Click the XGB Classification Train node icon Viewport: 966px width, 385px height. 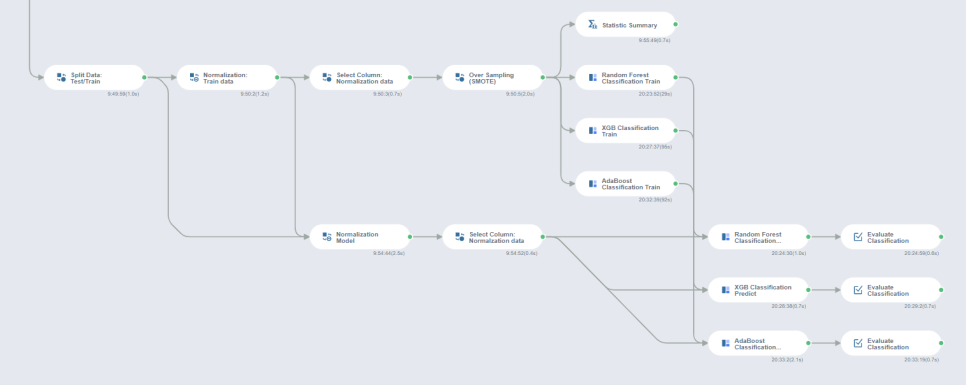coord(593,131)
